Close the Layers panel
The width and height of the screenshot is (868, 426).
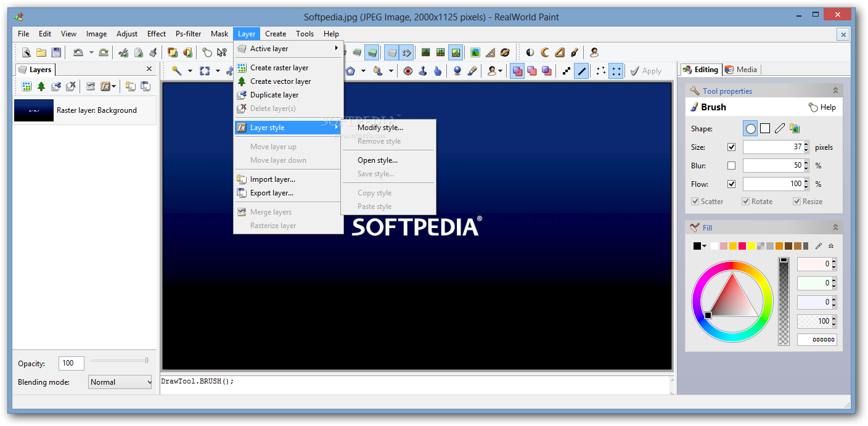(149, 69)
